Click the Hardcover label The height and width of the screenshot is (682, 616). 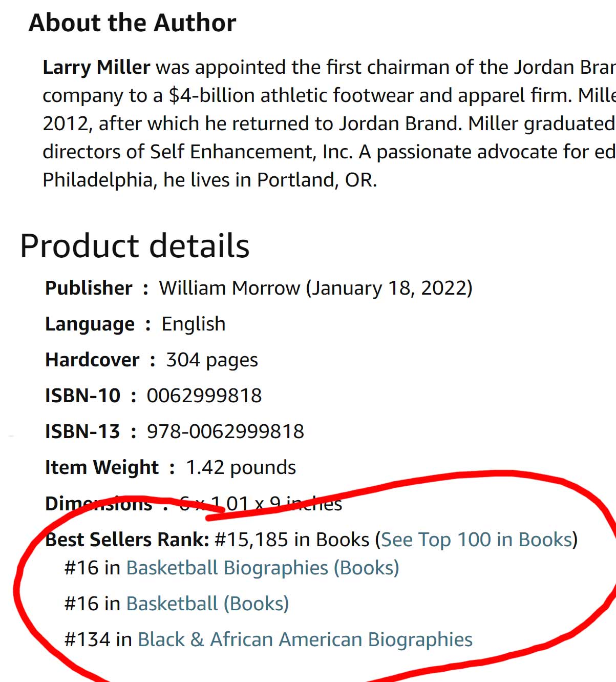(x=92, y=360)
